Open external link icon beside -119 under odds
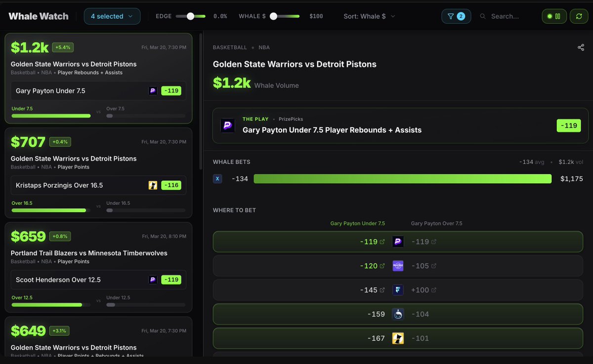Screen dimensions: 593x364 (382, 242)
